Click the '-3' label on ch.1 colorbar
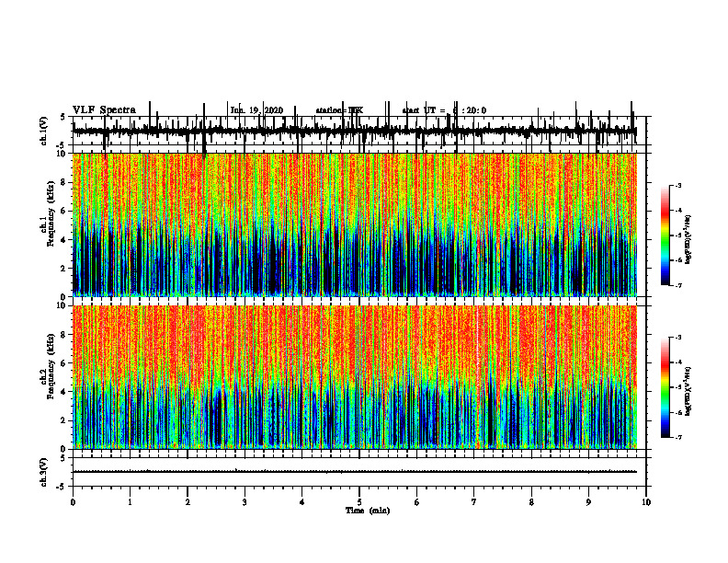 678,185
